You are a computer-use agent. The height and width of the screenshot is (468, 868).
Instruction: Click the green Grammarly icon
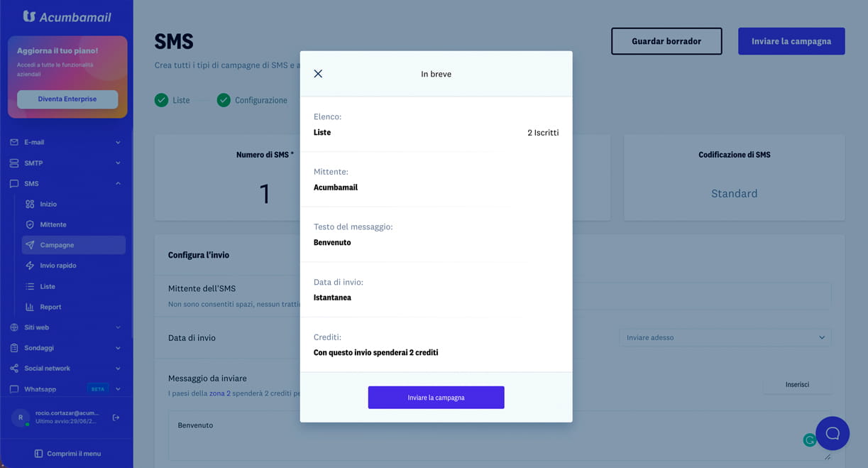(809, 440)
